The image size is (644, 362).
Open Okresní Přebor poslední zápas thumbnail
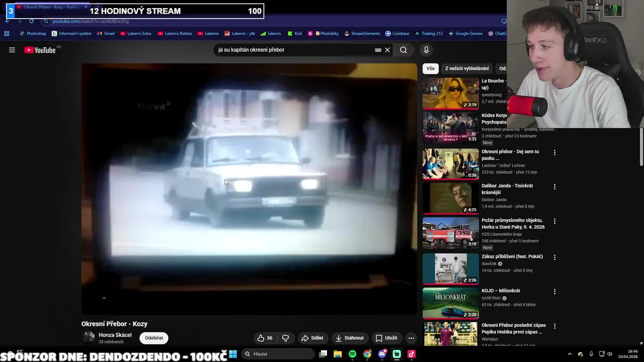[x=451, y=334]
